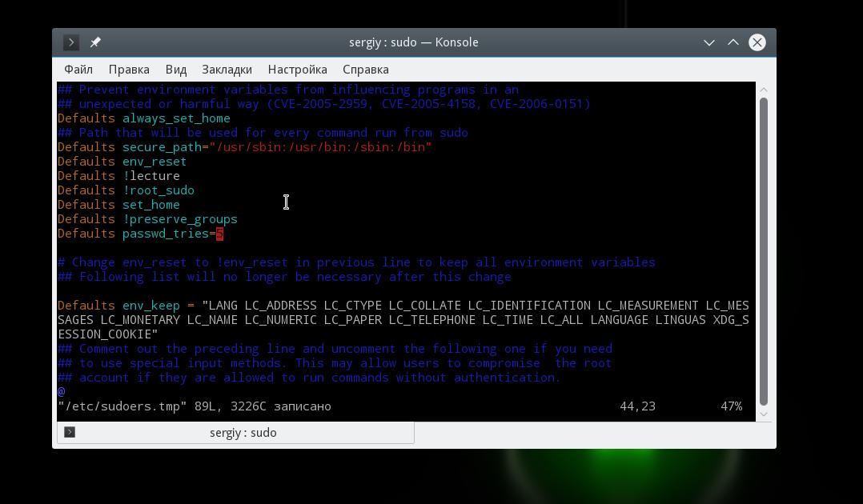The height and width of the screenshot is (504, 863).
Task: Click the 'Defaults set_home' line
Action: pos(118,204)
